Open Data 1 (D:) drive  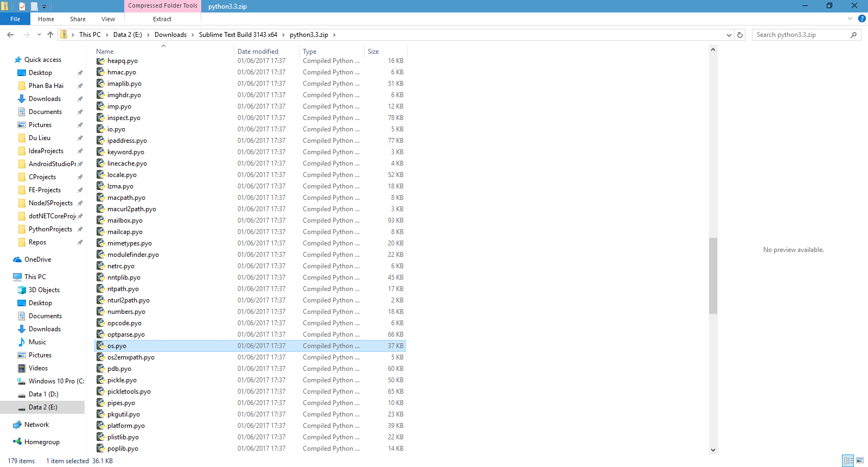43,394
